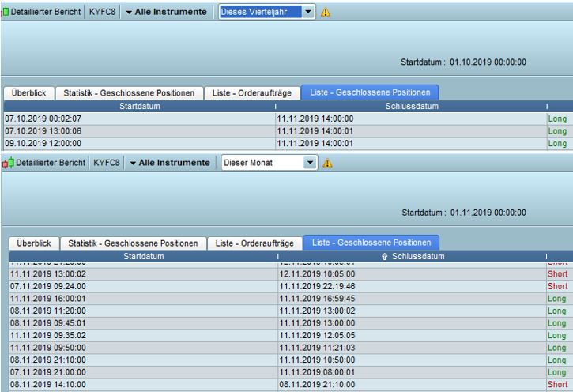This screenshot has width=573, height=392.
Task: Select row starting 09.10.2019 12:00:00
Action: click(288, 143)
